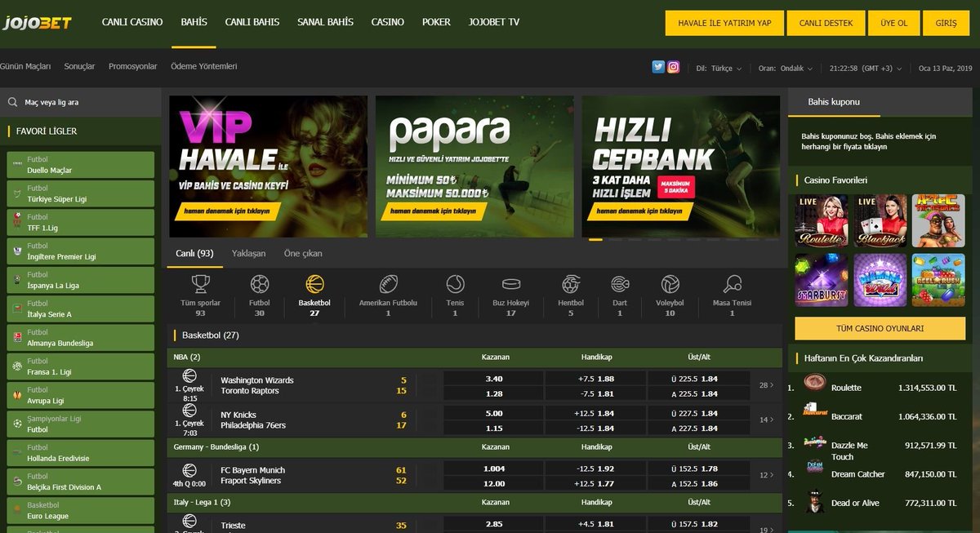The width and height of the screenshot is (980, 533).
Task: Open the CANLI BAHİS menu
Action: [252, 22]
